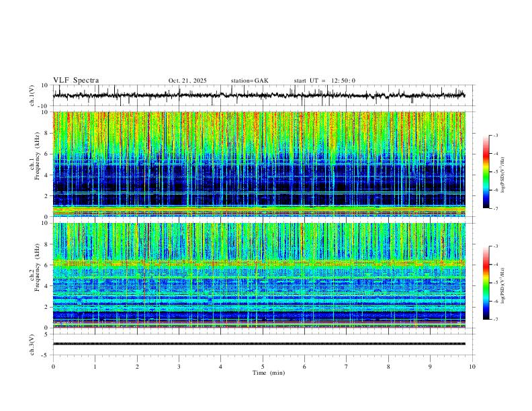Click the ch.2 spectrogram color scale bar
532x411 pixels.
coord(486,283)
